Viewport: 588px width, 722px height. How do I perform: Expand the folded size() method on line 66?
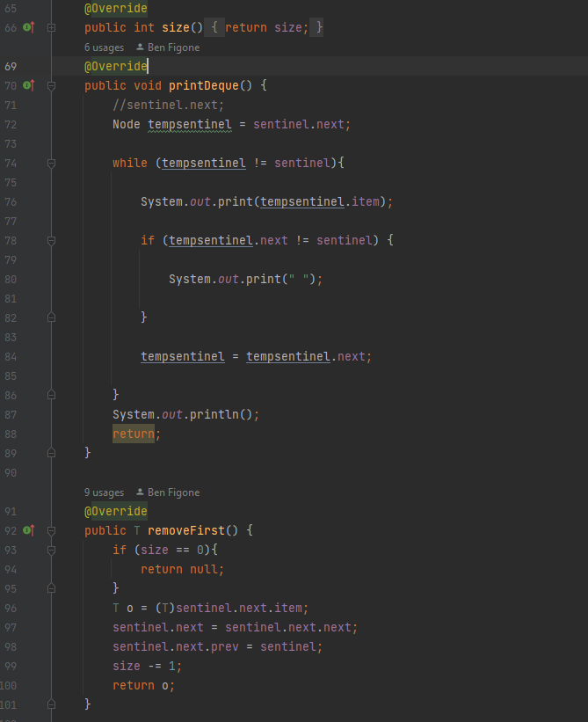(x=51, y=28)
